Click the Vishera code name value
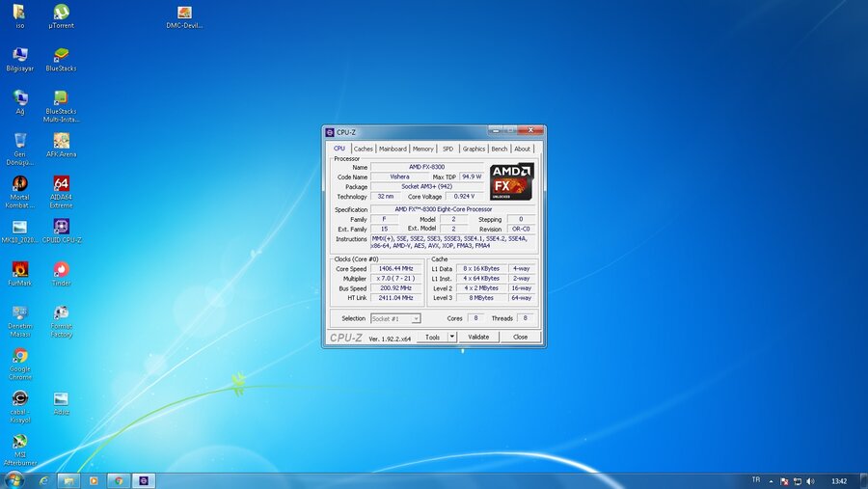 point(399,177)
